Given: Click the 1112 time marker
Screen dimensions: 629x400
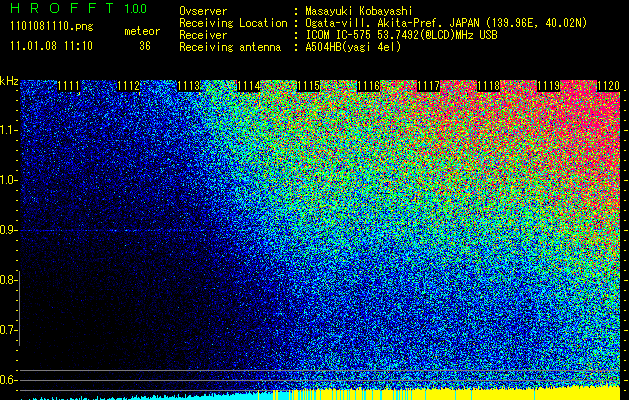Looking at the screenshot, I should [128, 86].
